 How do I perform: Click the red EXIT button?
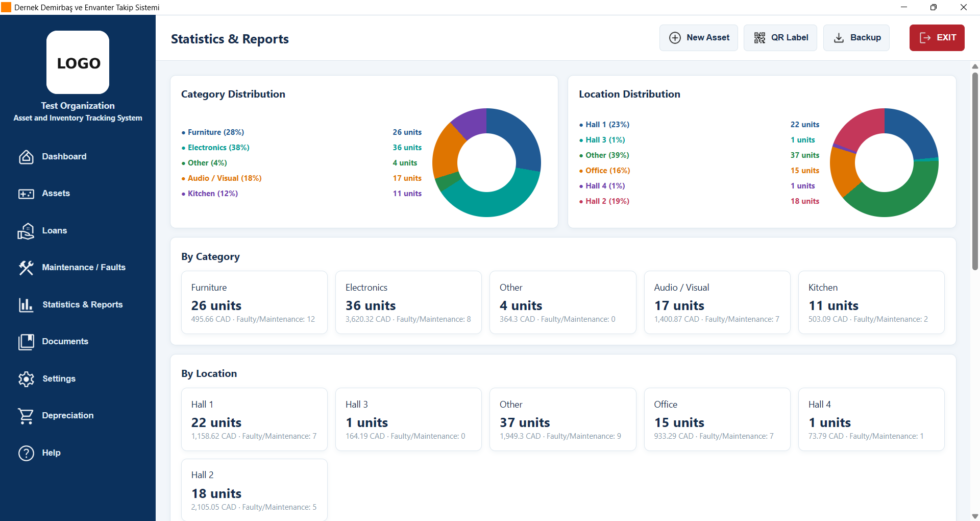coord(937,38)
